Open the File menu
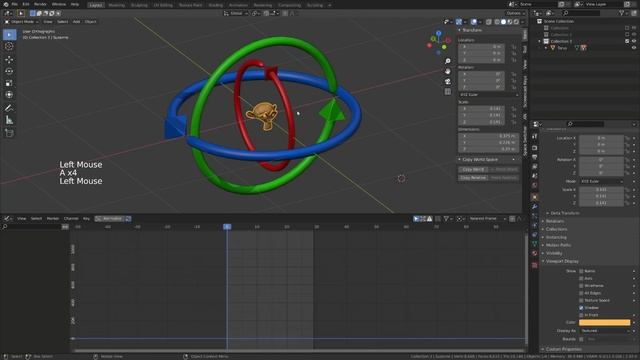640x360 pixels. click(x=15, y=4)
